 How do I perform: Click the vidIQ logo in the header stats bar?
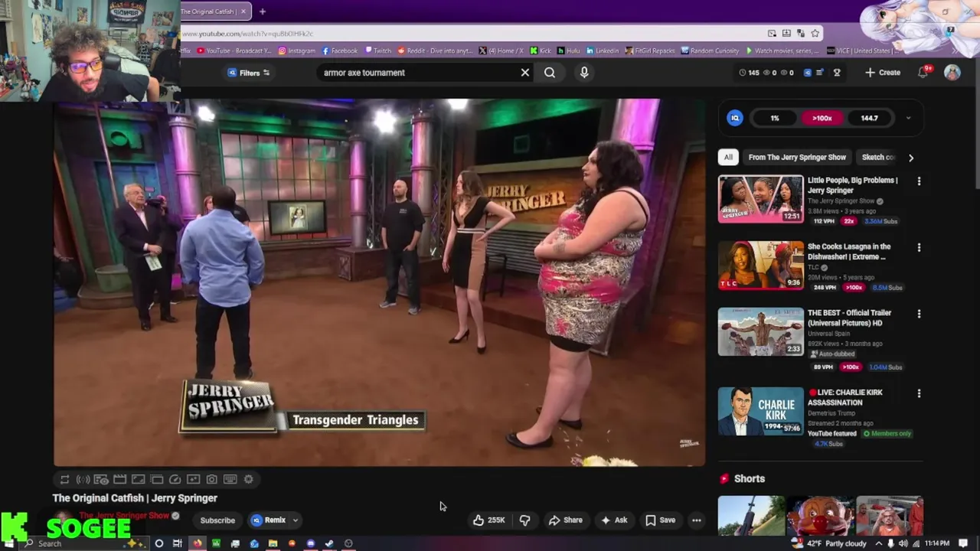click(807, 73)
